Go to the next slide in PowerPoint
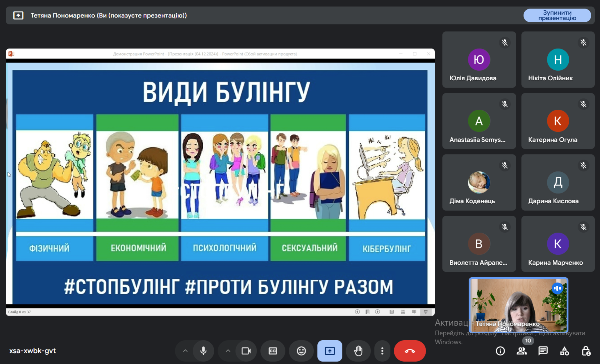The image size is (600, 364). (x=377, y=312)
